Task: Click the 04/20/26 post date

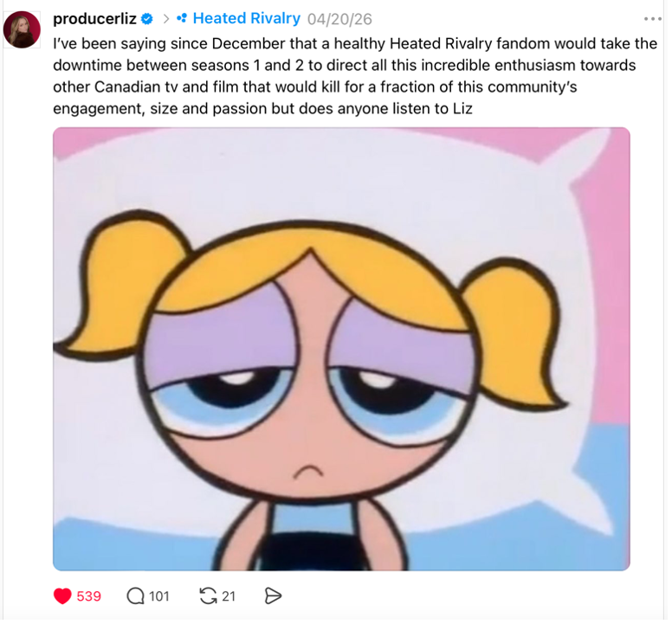Action: point(339,18)
